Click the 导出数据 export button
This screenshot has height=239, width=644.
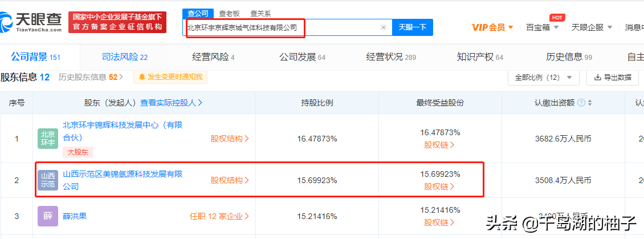coord(613,78)
